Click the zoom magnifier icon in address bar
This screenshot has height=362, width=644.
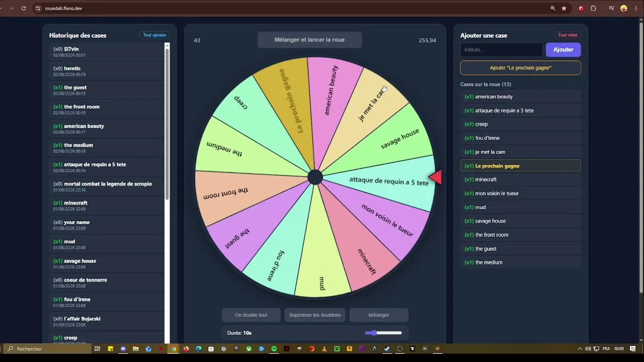[x=553, y=8]
